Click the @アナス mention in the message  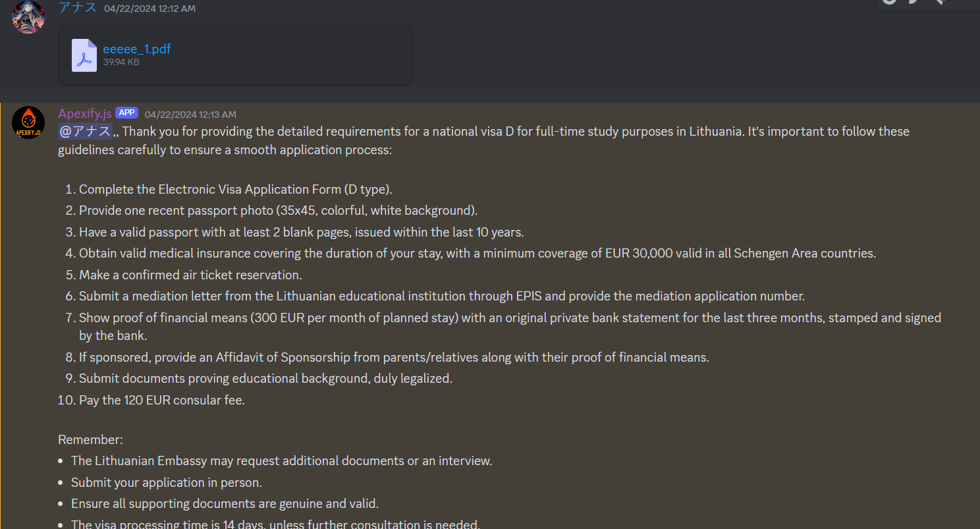click(x=86, y=131)
